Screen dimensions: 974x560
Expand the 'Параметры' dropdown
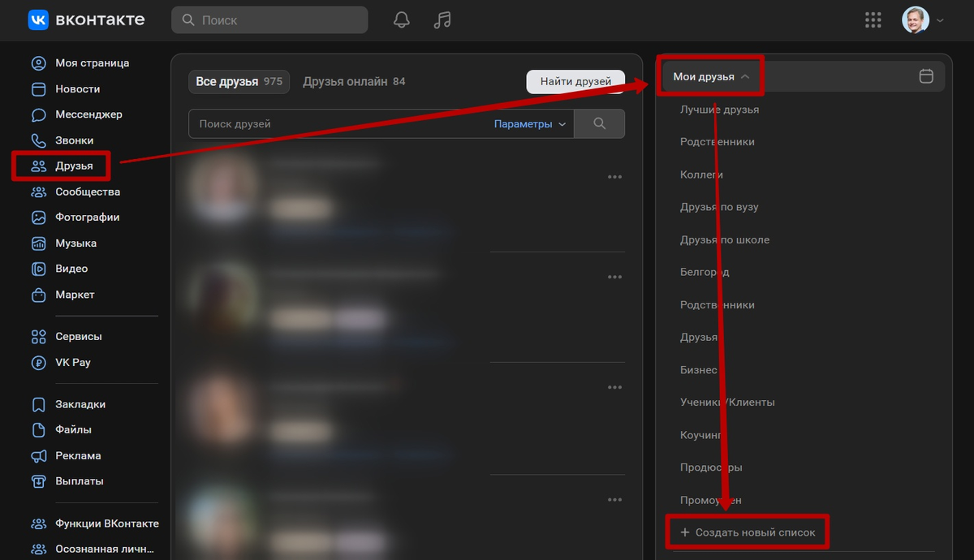point(529,123)
